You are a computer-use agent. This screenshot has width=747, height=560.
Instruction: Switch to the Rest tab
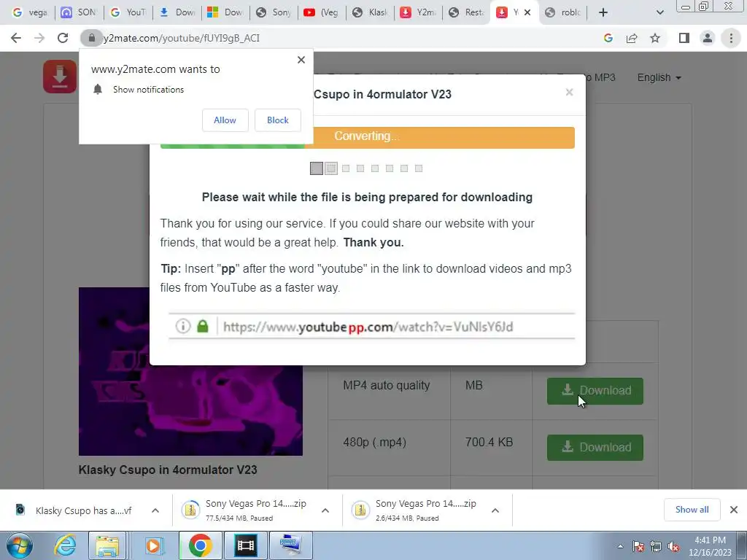click(x=468, y=12)
